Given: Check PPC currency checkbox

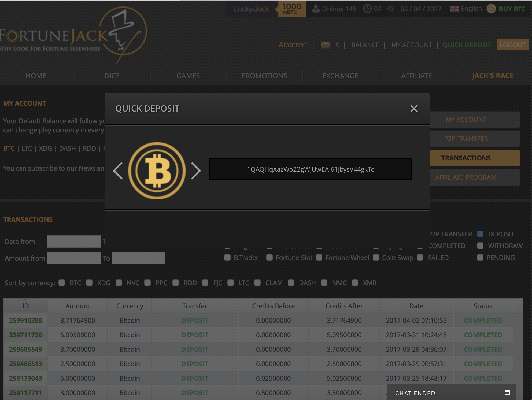Looking at the screenshot, I should (x=147, y=283).
